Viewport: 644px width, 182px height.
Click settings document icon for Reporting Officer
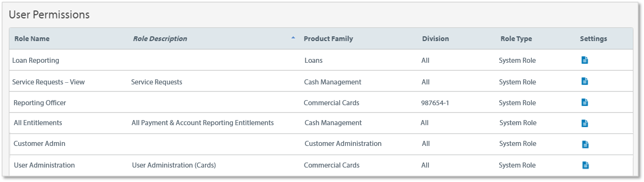click(x=585, y=102)
